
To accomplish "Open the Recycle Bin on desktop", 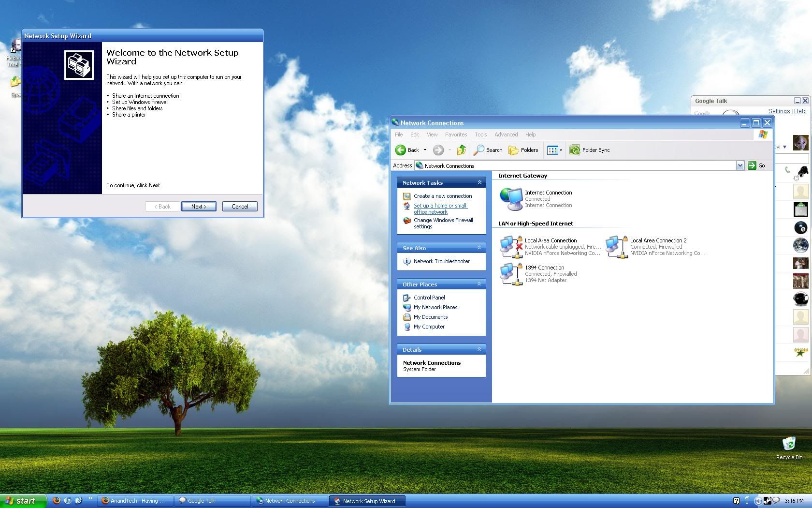I will pos(789,445).
